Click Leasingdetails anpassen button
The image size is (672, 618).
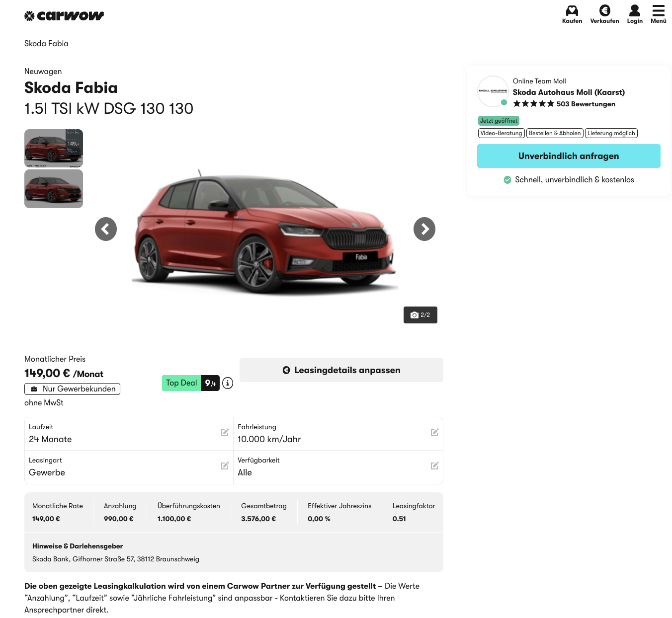click(x=341, y=370)
